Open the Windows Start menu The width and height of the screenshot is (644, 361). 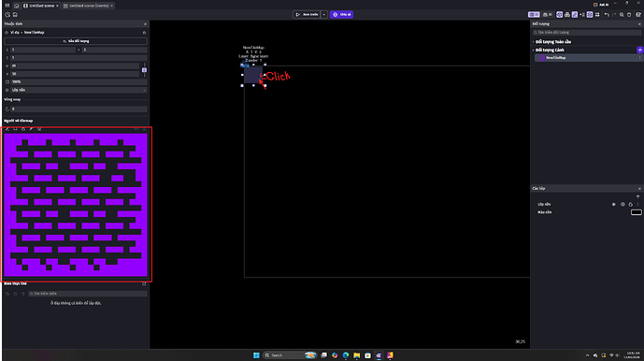[x=256, y=355]
